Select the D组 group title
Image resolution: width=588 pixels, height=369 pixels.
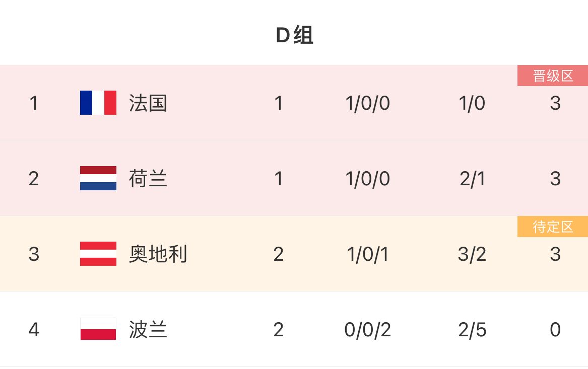click(x=294, y=36)
